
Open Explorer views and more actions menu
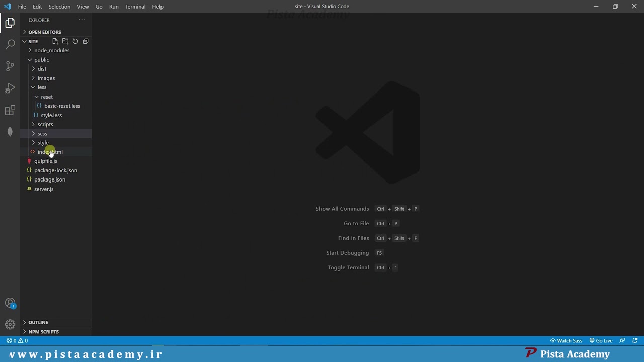[x=82, y=20]
